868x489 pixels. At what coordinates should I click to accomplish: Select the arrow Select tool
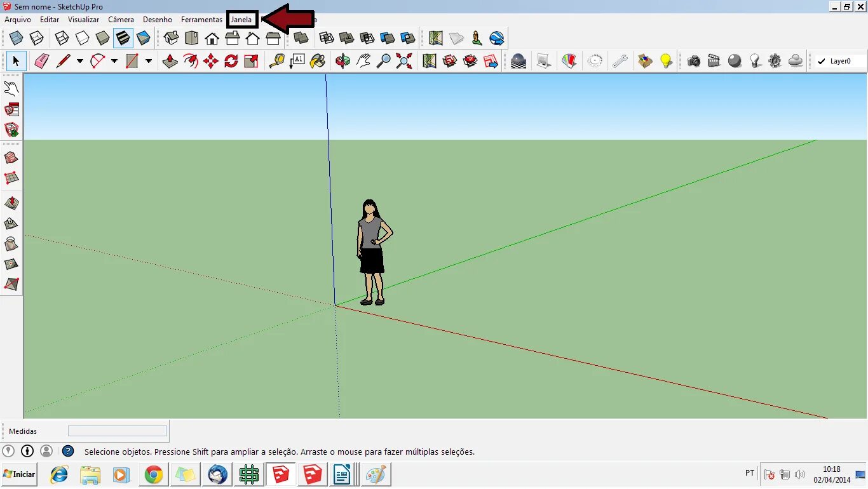click(16, 61)
